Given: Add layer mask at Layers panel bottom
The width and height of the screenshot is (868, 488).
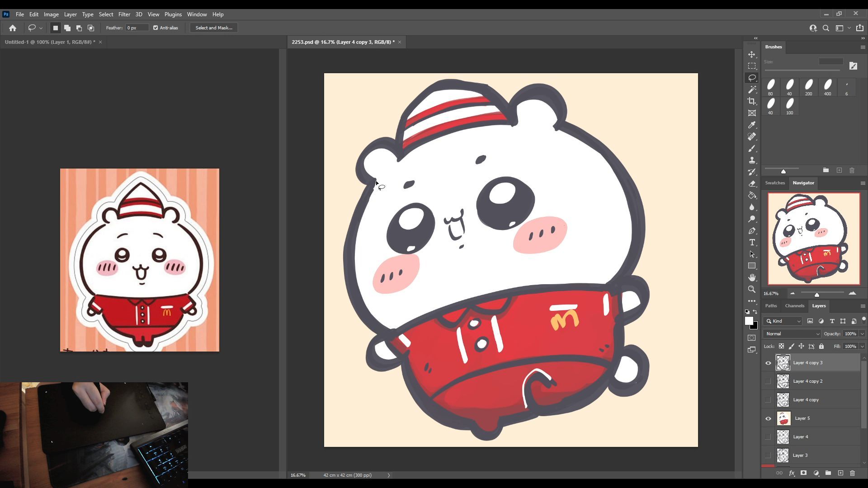Looking at the screenshot, I should click(803, 473).
